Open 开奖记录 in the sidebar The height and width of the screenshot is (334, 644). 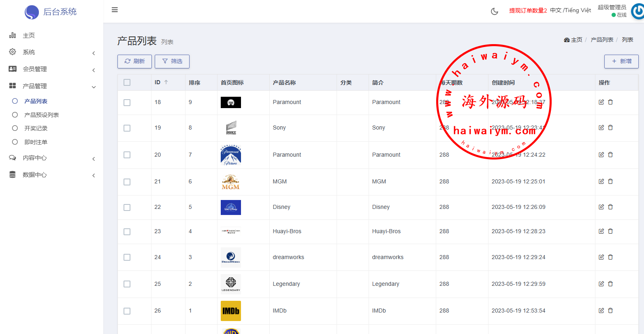tap(36, 128)
